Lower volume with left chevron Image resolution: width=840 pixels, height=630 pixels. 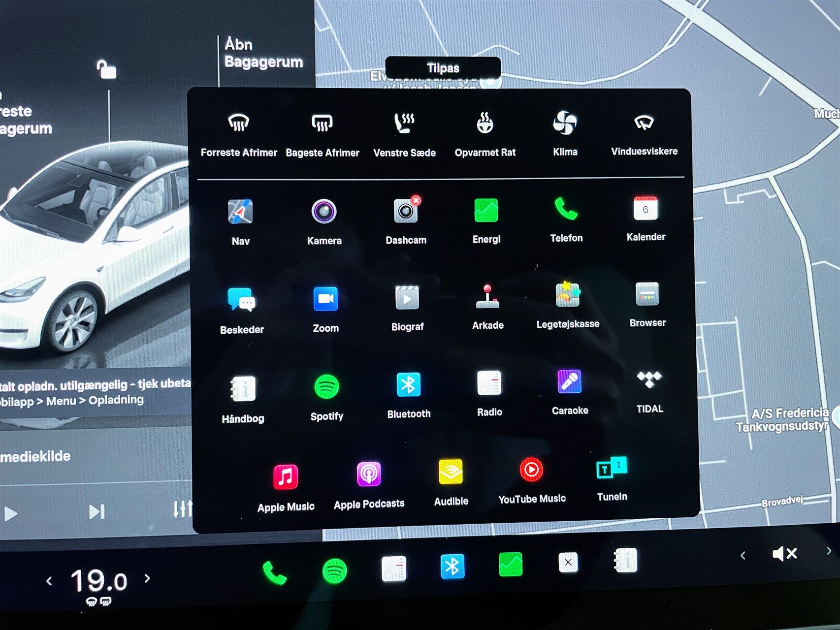[x=743, y=556]
